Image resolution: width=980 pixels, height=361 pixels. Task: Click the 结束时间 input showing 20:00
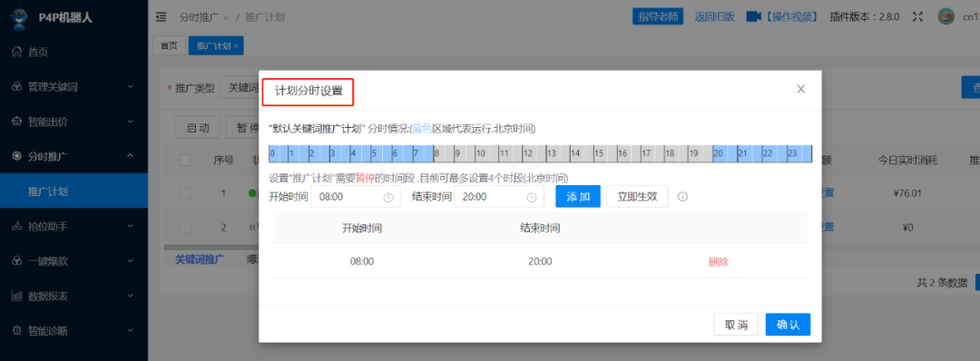[x=499, y=197]
